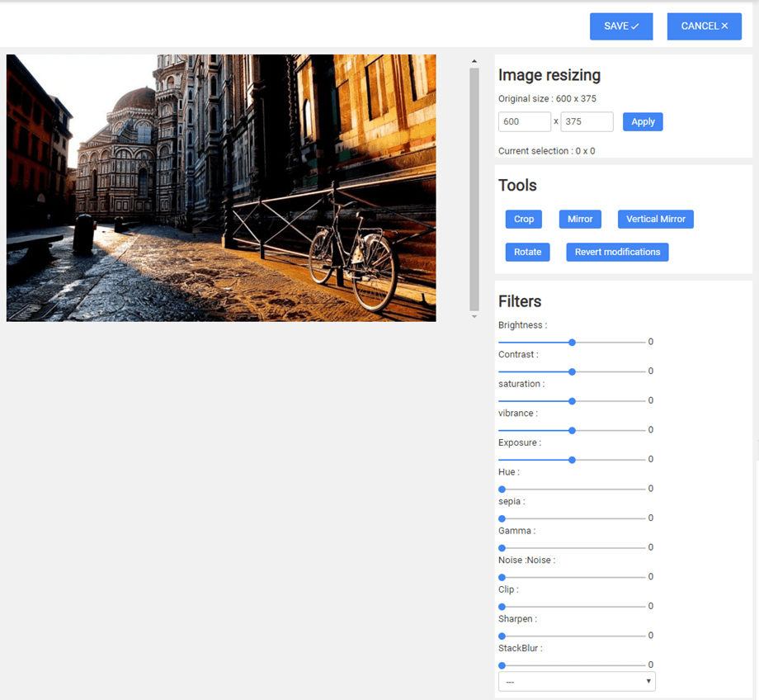The width and height of the screenshot is (759, 700).
Task: Click the Sharpen slider handle
Action: 502,636
